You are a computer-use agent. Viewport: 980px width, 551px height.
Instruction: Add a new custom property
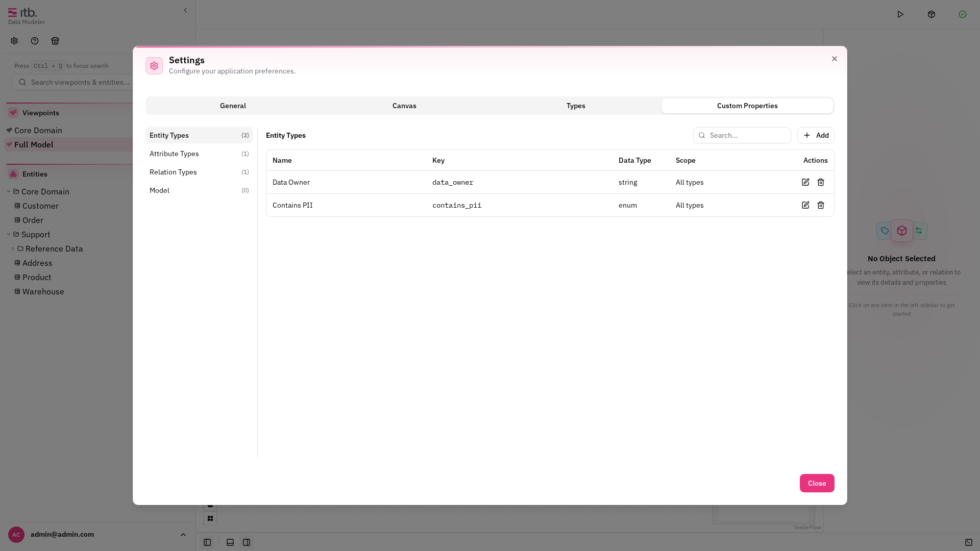click(x=816, y=135)
